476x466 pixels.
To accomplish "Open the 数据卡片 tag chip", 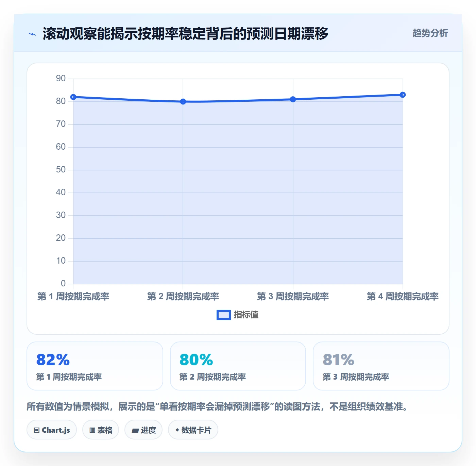I will click(193, 430).
